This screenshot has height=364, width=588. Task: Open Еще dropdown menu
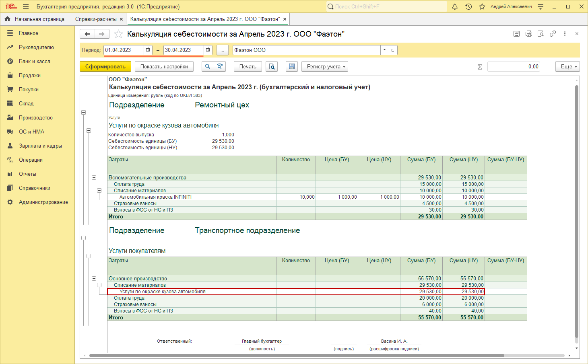coord(568,67)
